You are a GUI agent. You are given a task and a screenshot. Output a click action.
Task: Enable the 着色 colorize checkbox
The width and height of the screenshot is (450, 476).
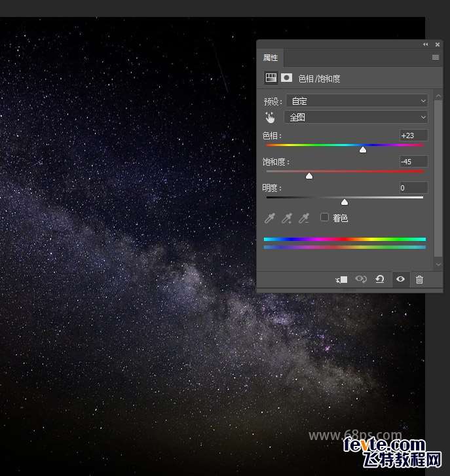tap(324, 217)
